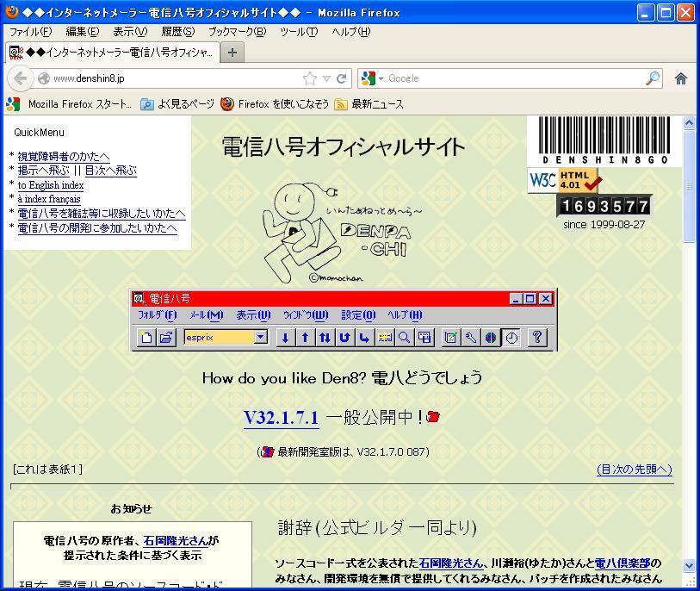Follow the 掲示へ飛ぶ link
Image resolution: width=700 pixels, height=591 pixels.
click(44, 171)
